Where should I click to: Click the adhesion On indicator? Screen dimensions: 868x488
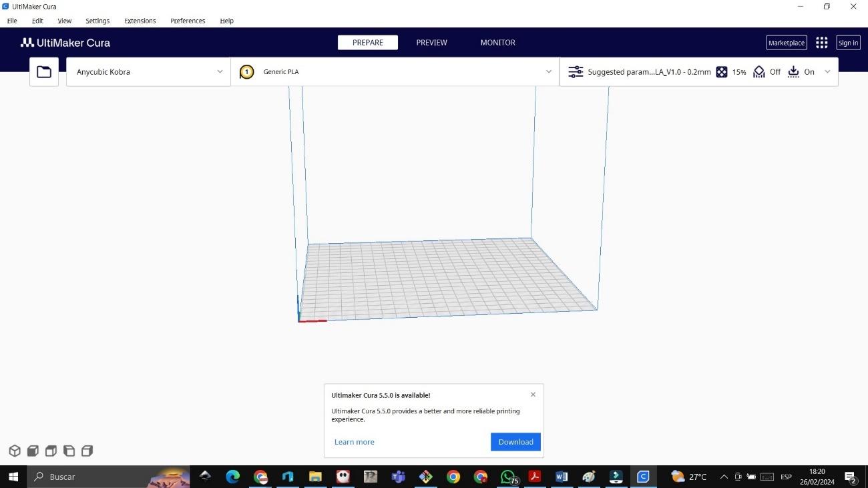click(801, 72)
